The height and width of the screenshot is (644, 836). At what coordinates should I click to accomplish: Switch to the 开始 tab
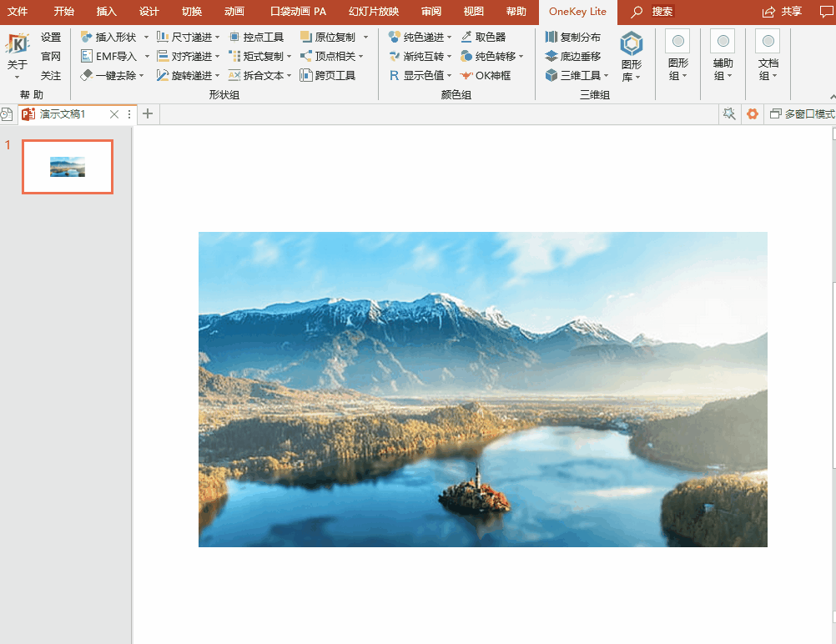[64, 12]
